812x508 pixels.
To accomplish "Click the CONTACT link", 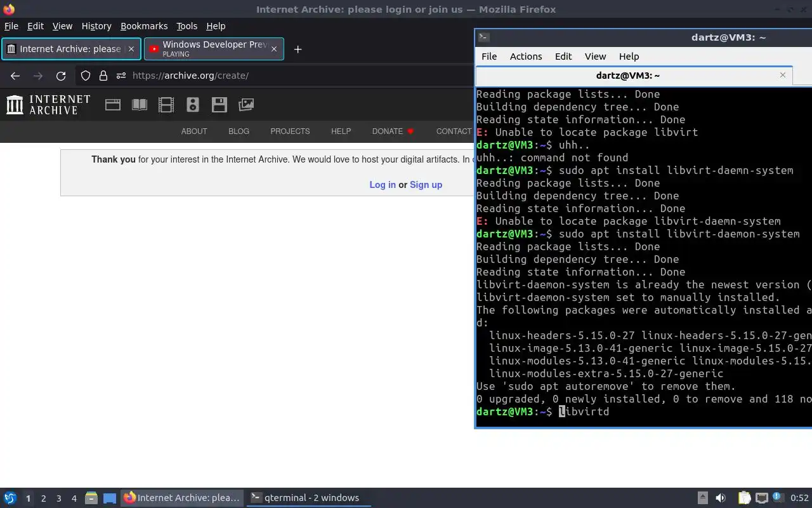I will click(x=454, y=131).
